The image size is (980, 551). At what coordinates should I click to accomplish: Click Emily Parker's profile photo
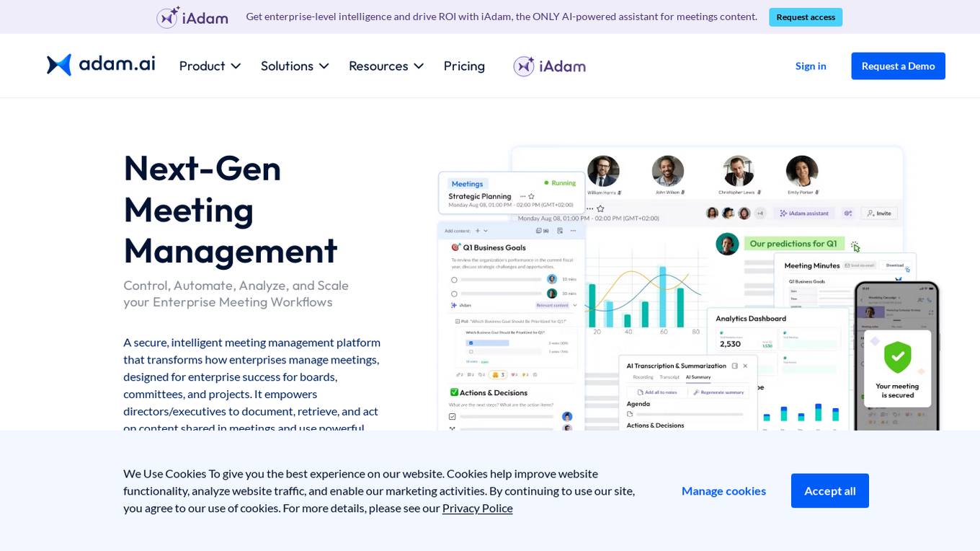pos(802,171)
